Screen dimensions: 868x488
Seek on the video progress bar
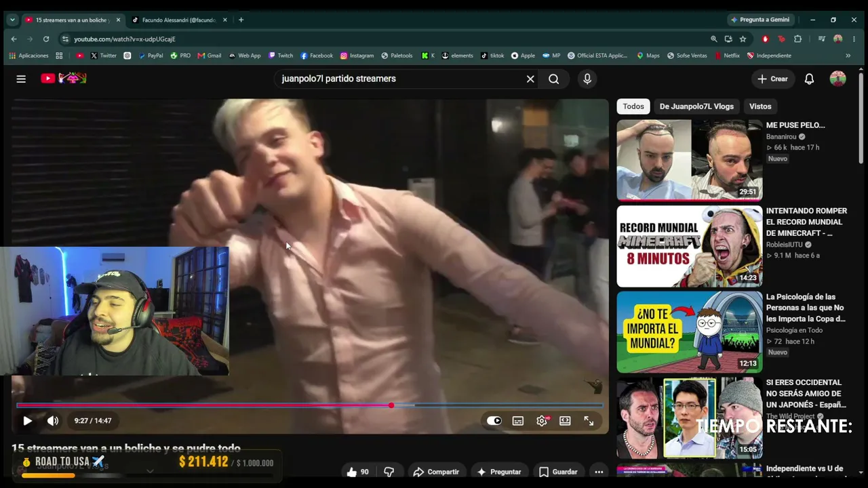tap(310, 405)
